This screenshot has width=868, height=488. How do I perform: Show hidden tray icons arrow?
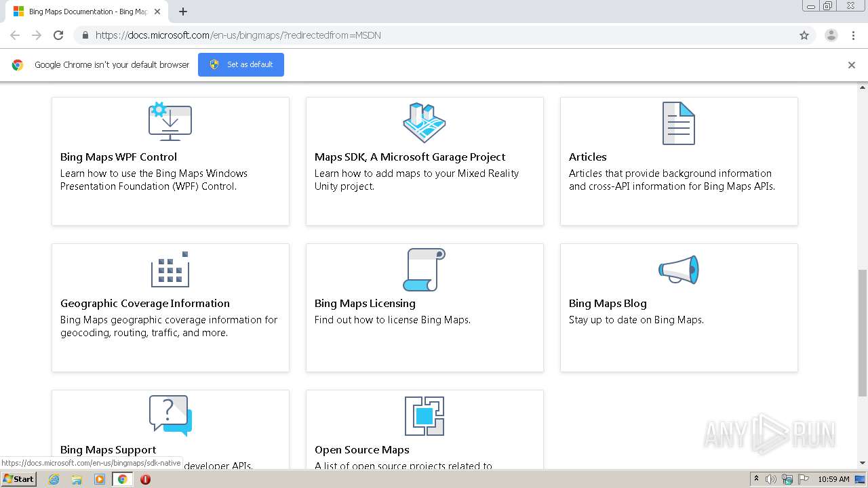coord(756,479)
